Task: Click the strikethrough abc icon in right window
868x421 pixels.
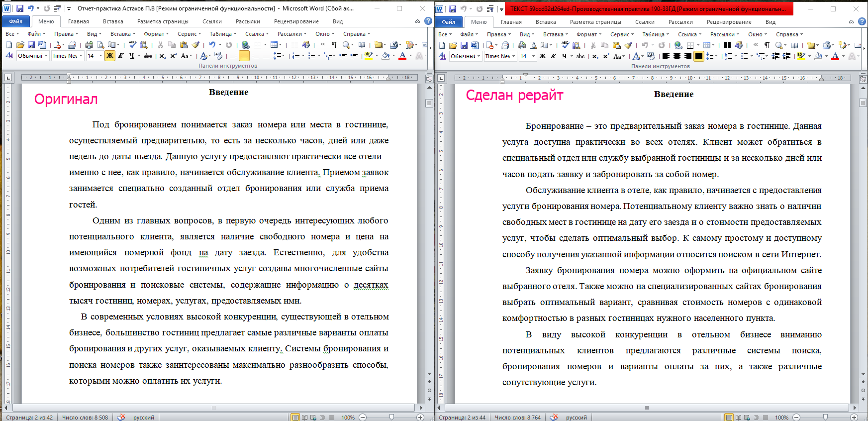Action: tap(580, 56)
